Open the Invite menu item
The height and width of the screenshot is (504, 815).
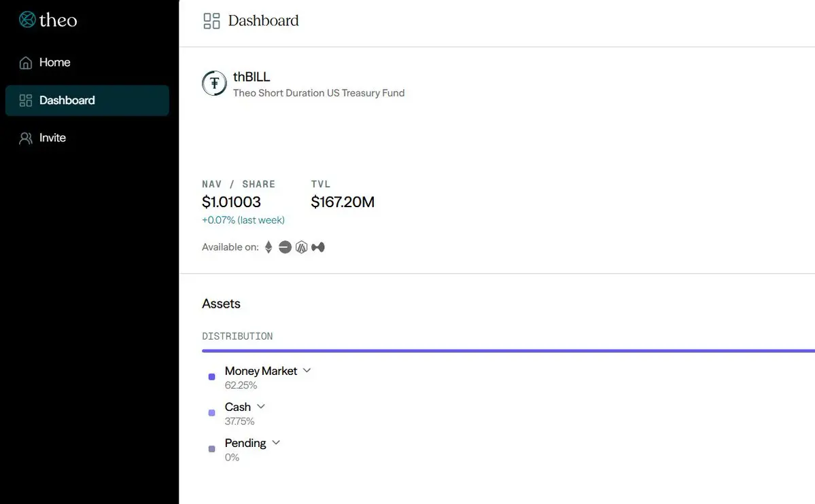(x=87, y=138)
